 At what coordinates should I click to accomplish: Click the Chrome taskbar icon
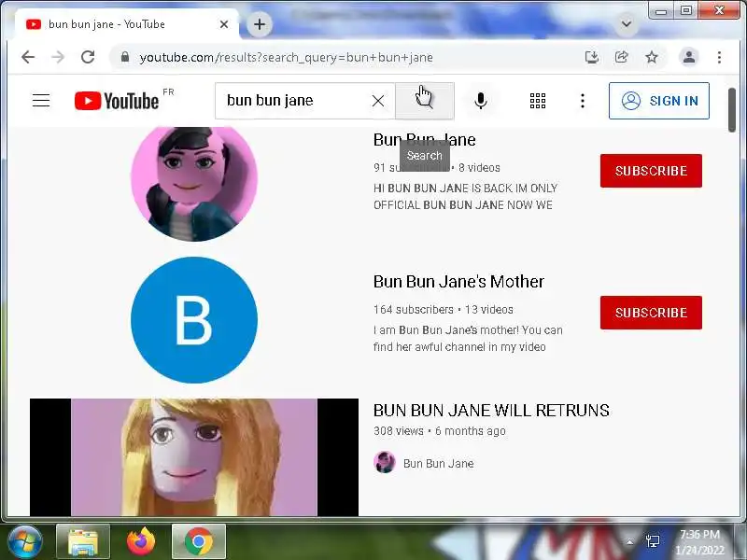point(199,541)
